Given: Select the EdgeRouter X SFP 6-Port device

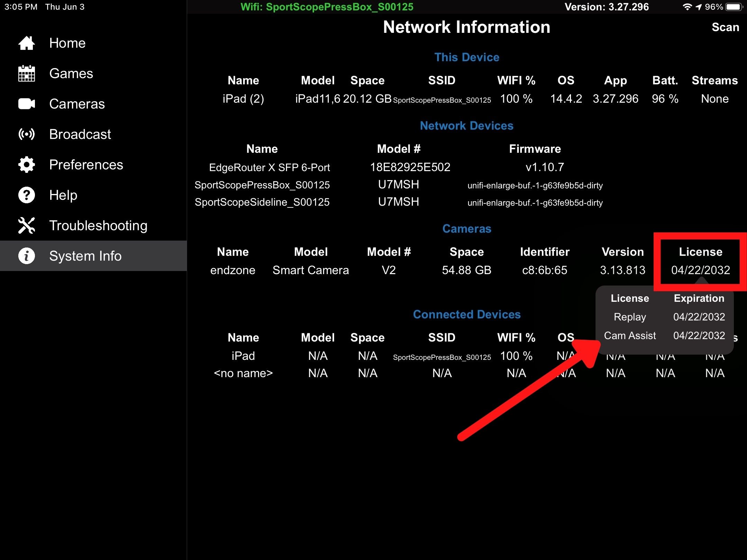Looking at the screenshot, I should tap(269, 168).
